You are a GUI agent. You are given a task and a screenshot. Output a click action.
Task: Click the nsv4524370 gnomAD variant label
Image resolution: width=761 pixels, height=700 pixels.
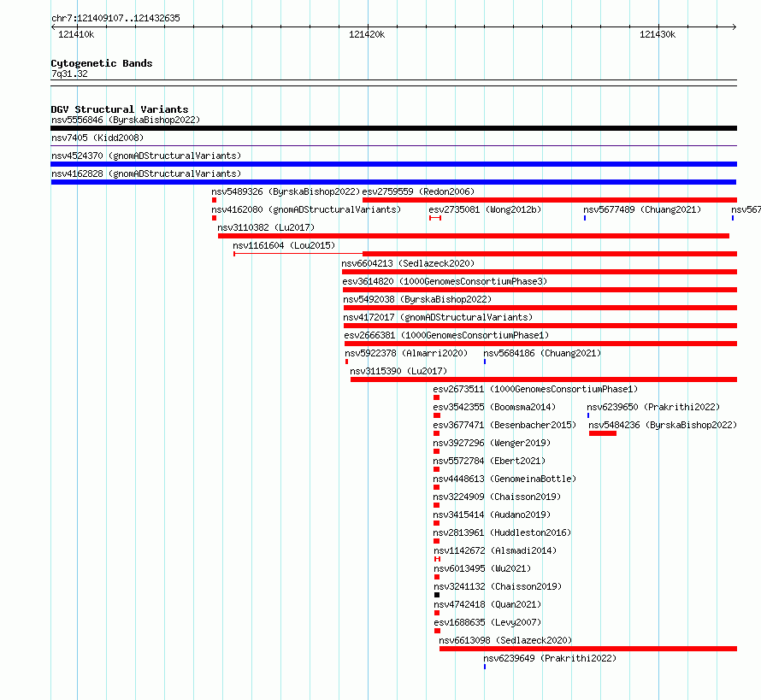click(x=146, y=156)
